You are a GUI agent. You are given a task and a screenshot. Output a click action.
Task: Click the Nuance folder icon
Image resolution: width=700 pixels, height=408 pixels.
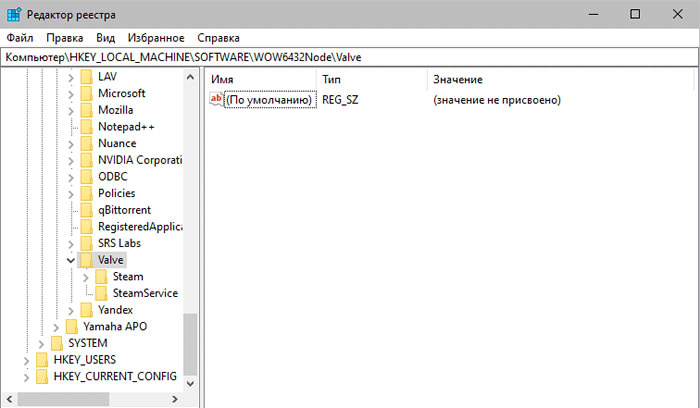point(87,143)
